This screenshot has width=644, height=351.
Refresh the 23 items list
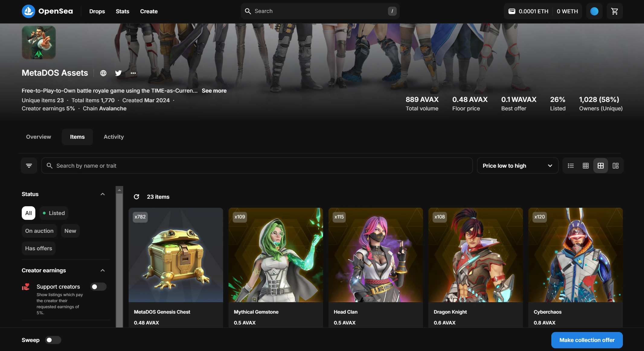pyautogui.click(x=136, y=197)
